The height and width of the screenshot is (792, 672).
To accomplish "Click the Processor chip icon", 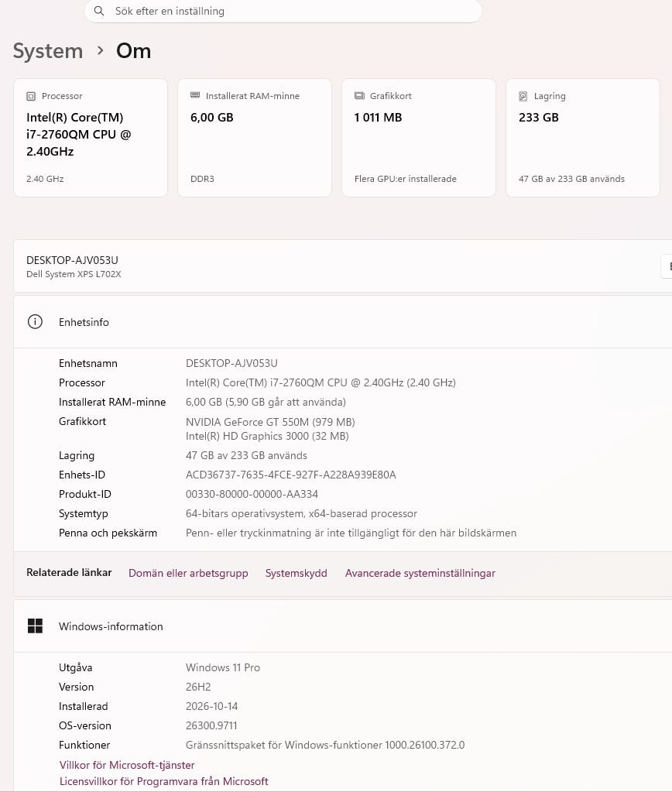I will 31,96.
